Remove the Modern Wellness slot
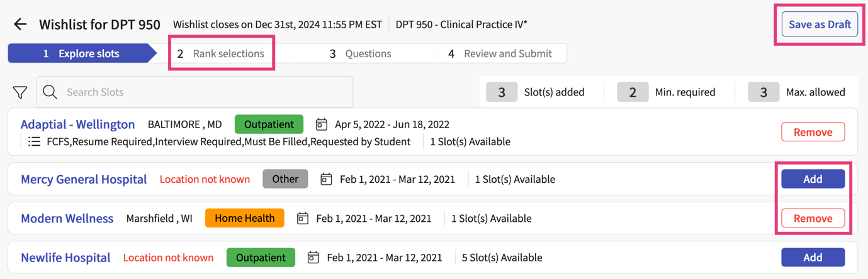The height and width of the screenshot is (279, 868). (x=813, y=219)
